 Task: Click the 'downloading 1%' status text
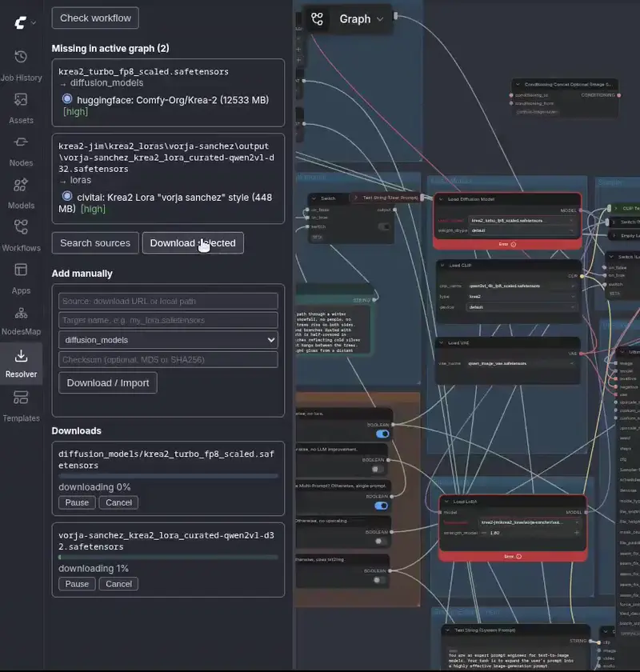point(94,568)
